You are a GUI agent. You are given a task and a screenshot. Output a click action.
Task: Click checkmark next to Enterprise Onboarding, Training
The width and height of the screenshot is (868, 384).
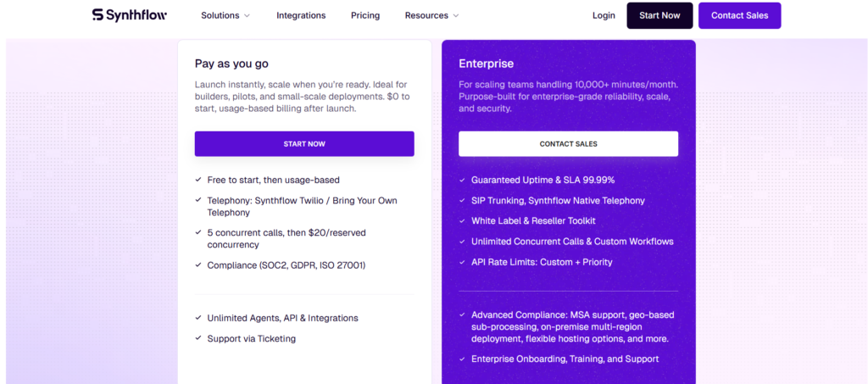coord(462,359)
